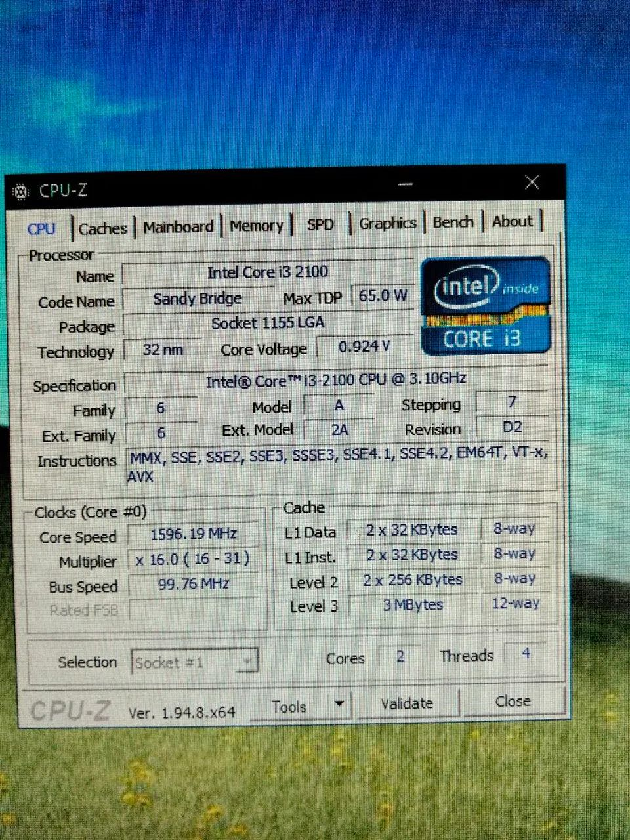Viewport: 630px width, 840px height.
Task: Click the Intel Core i3 logo badge
Action: click(x=485, y=306)
